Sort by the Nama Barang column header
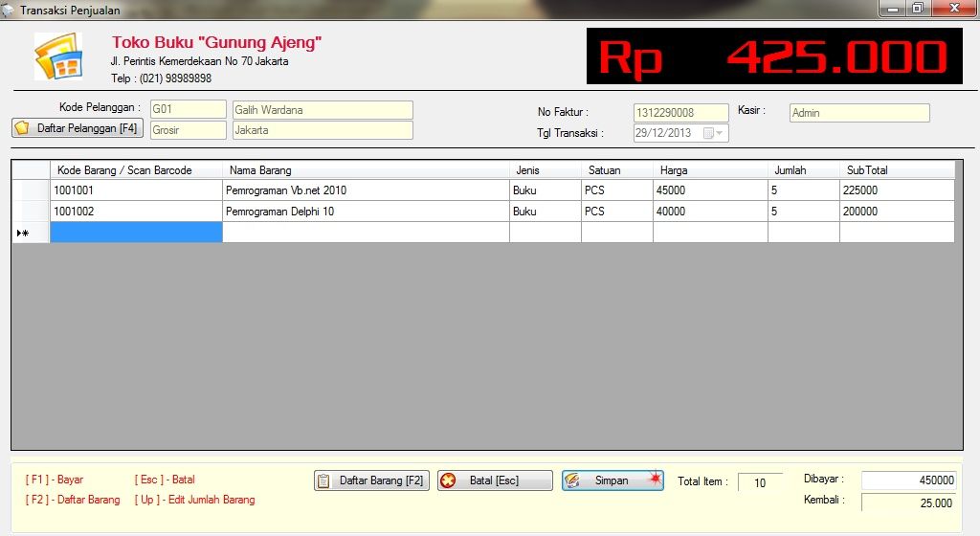 [x=366, y=170]
